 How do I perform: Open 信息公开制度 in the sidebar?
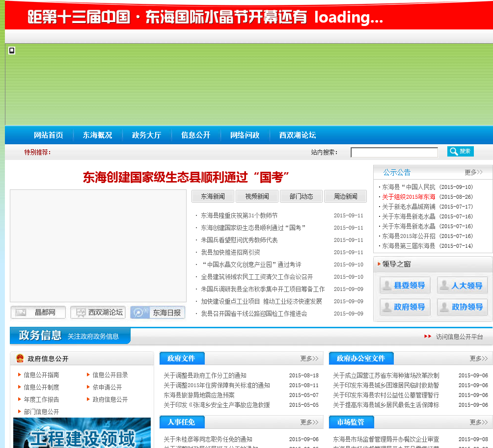click(41, 387)
